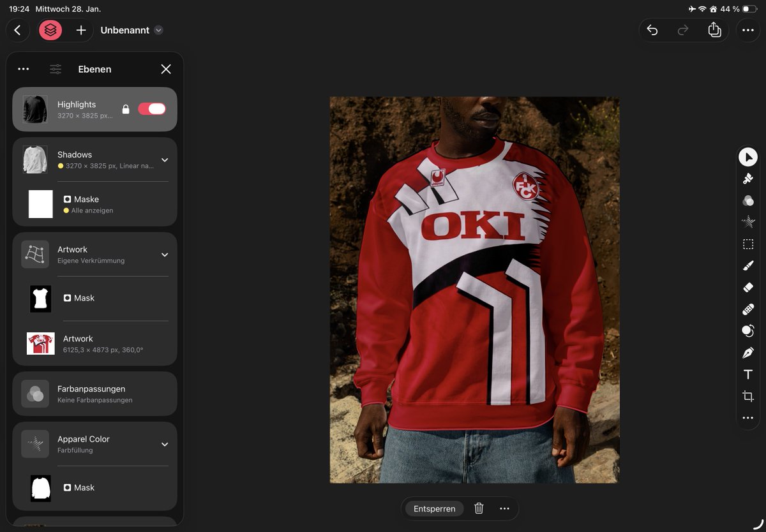This screenshot has width=766, height=532.
Task: Go back with the top-left arrow
Action: (x=17, y=30)
